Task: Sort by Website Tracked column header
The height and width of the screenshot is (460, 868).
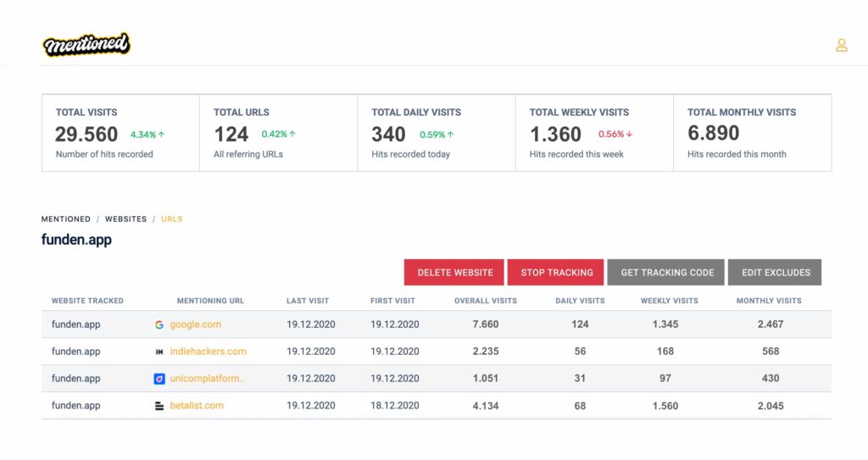Action: [x=87, y=301]
